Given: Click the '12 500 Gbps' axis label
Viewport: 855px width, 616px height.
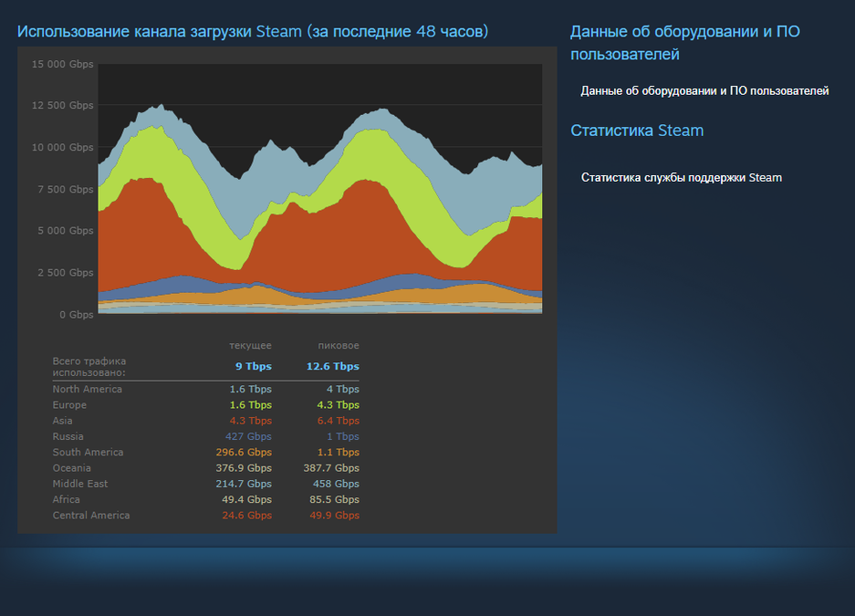Looking at the screenshot, I should [62, 106].
